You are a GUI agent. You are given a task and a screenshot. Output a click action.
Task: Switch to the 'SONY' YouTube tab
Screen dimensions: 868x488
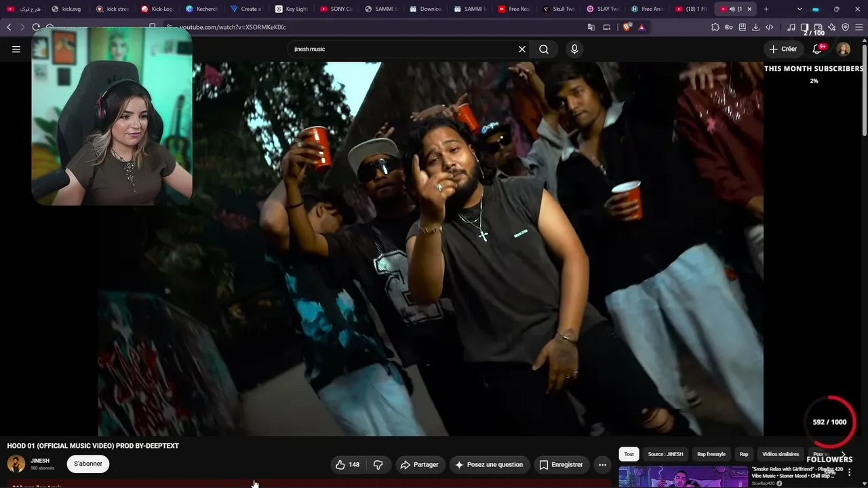tap(335, 9)
